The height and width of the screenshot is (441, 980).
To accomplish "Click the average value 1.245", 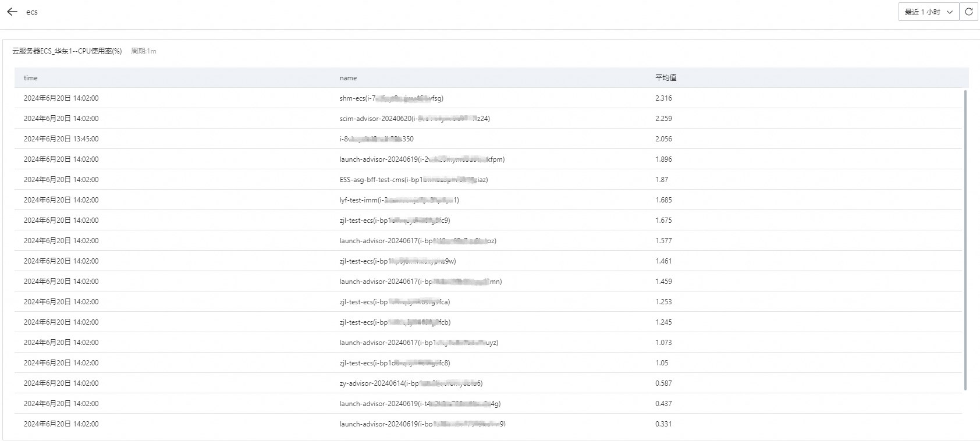I will [663, 322].
